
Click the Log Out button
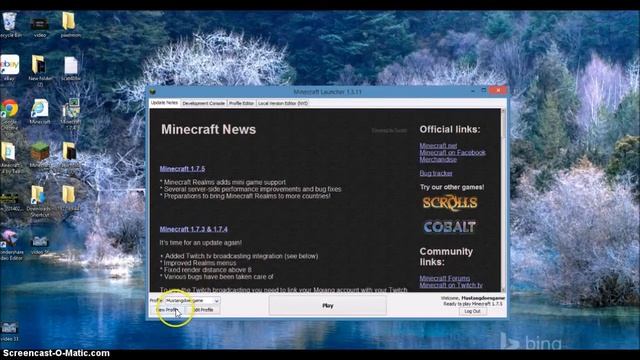(472, 311)
